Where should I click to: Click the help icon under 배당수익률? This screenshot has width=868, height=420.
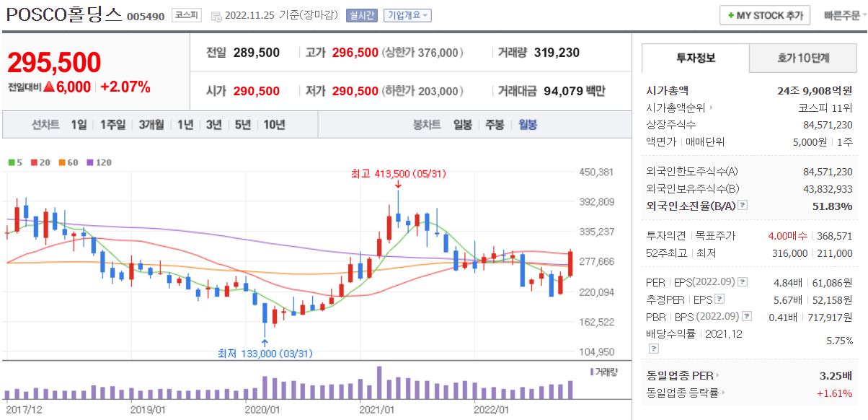tap(653, 349)
